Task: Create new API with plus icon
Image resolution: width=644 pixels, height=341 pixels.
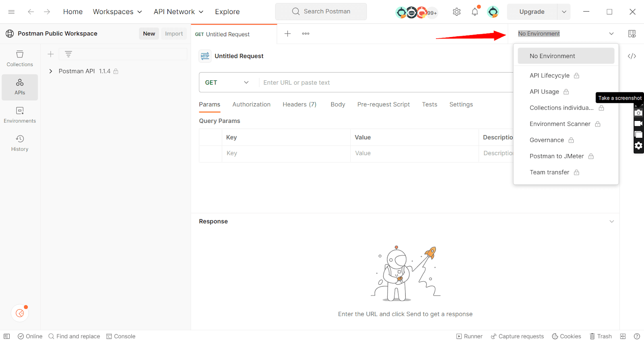Action: 51,54
